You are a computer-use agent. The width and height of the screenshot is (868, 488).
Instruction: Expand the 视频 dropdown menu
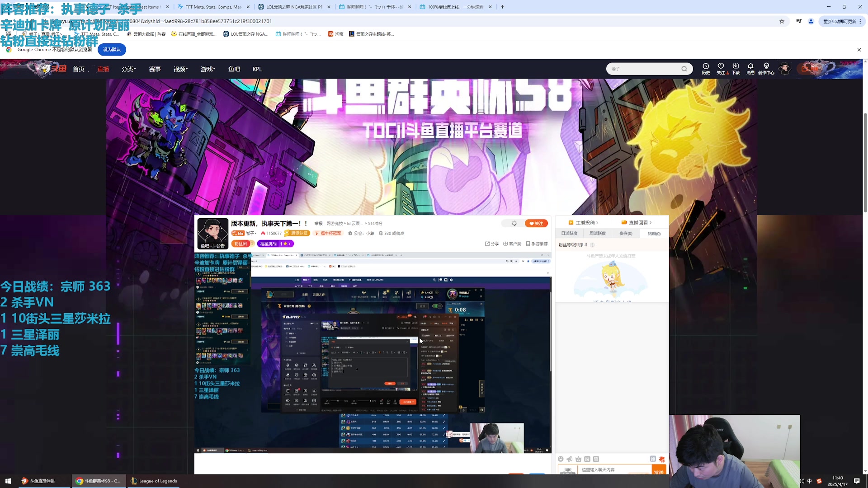pyautogui.click(x=180, y=69)
